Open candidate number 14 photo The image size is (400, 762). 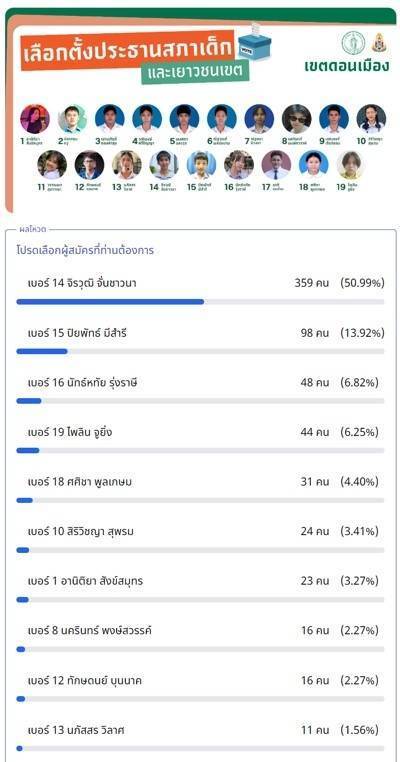164,165
